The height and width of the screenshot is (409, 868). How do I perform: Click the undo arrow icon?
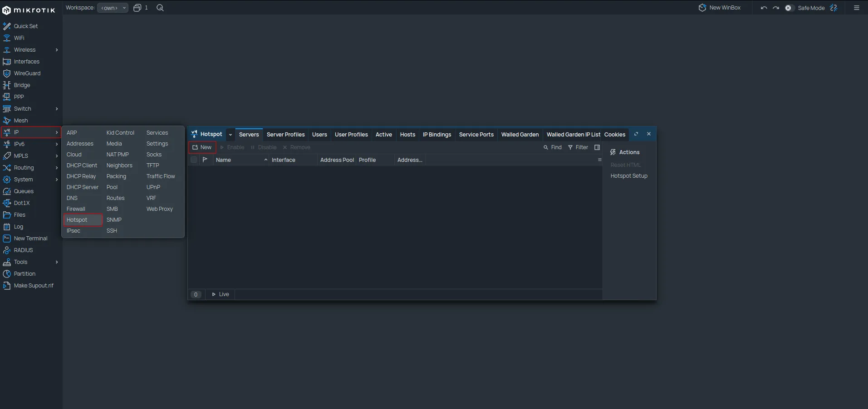point(764,8)
